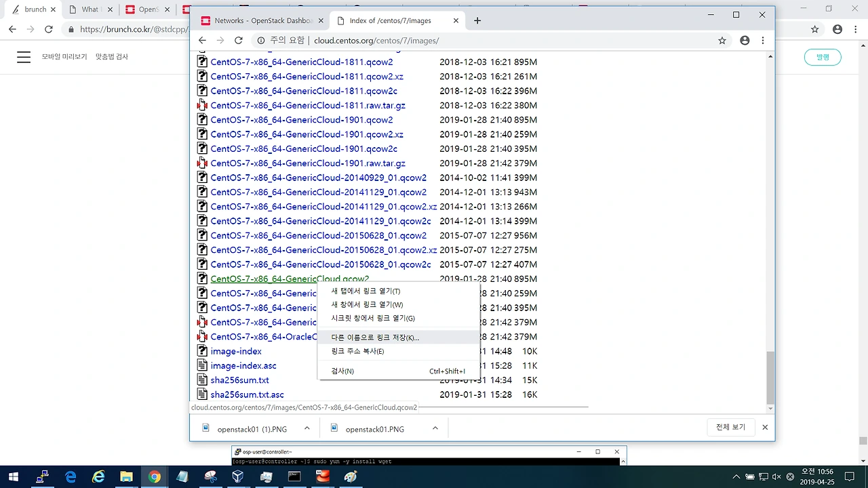Bookmark the CentOS images page with star
Image resolution: width=868 pixels, height=488 pixels.
(x=722, y=41)
